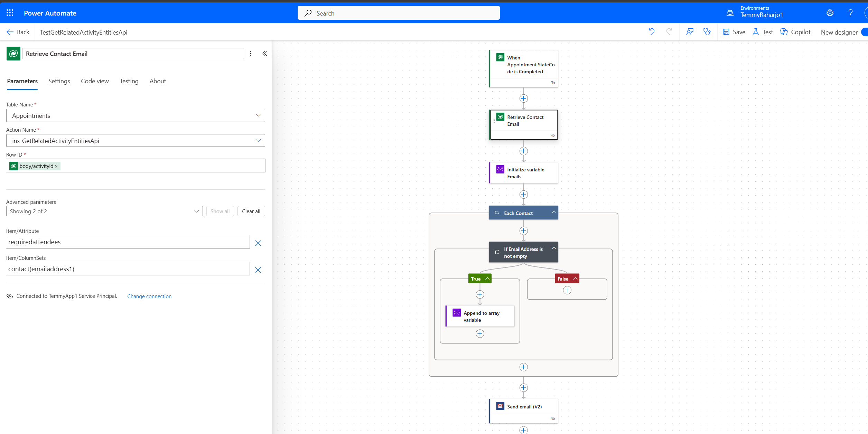Open Advanced parameters Showing 2 of 2 dropdown
868x434 pixels.
104,211
